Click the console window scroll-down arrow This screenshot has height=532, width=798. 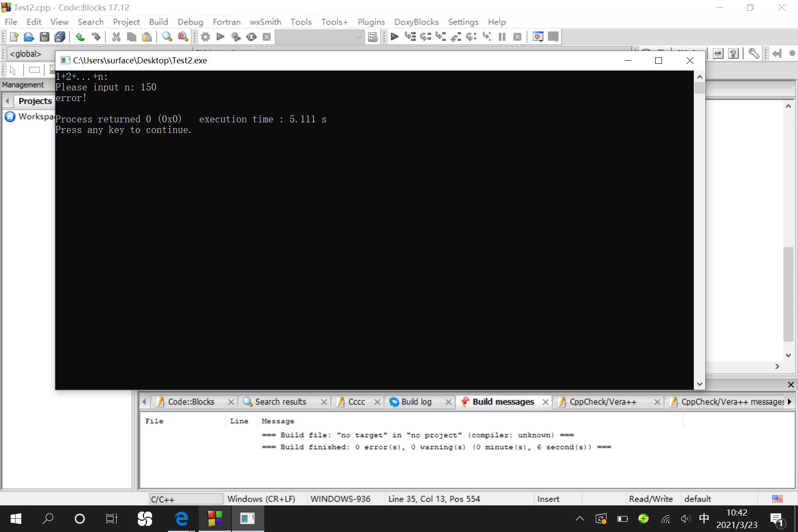coord(700,384)
